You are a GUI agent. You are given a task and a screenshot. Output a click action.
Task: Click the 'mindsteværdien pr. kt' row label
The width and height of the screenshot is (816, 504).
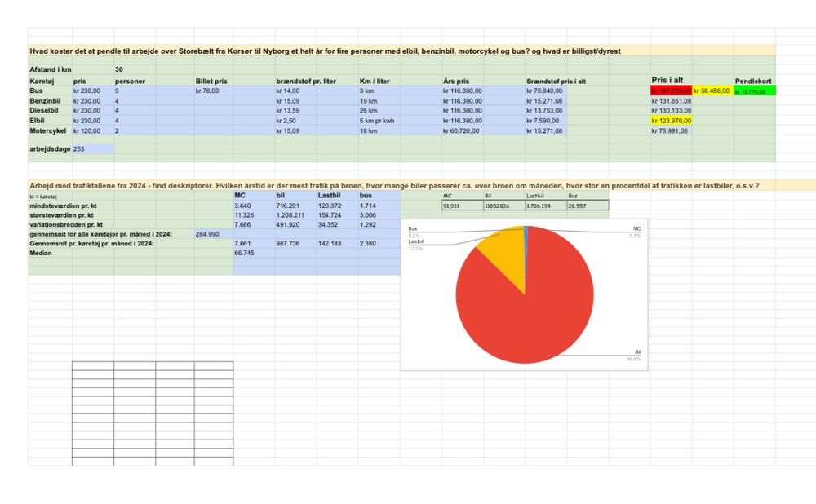63,206
